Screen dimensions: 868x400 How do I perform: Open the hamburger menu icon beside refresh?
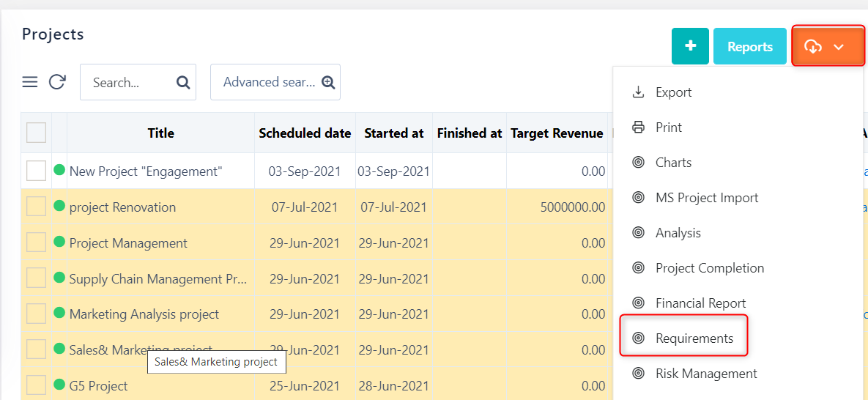[x=30, y=82]
